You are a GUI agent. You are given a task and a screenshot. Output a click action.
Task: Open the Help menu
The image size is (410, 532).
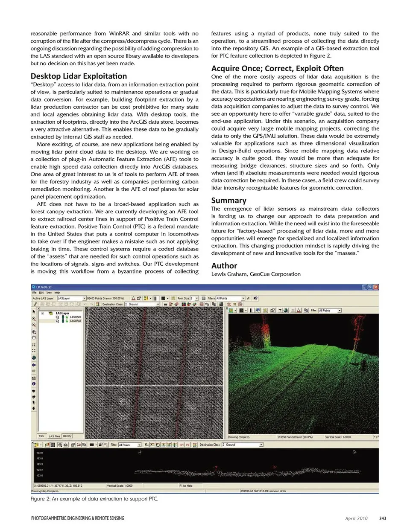coord(57,293)
